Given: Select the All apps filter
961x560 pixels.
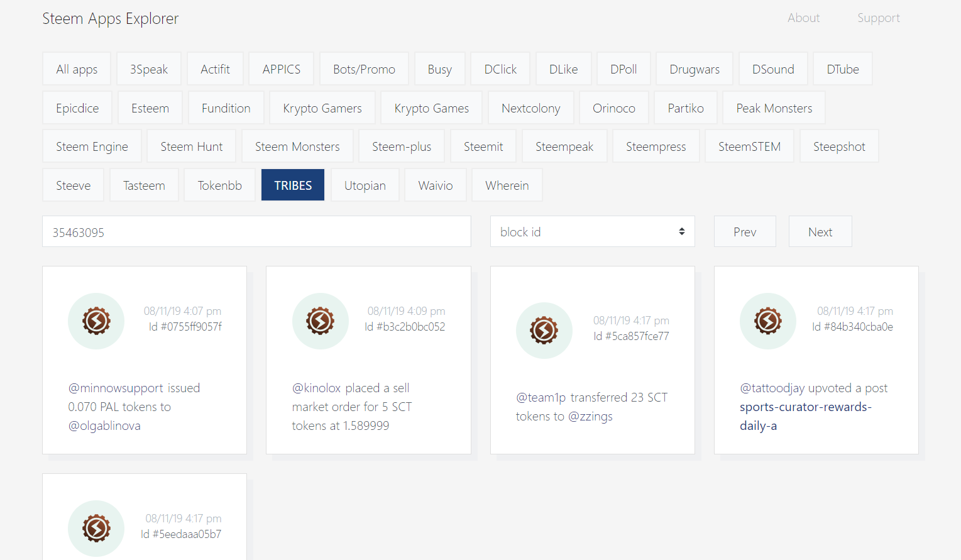Looking at the screenshot, I should pos(77,69).
